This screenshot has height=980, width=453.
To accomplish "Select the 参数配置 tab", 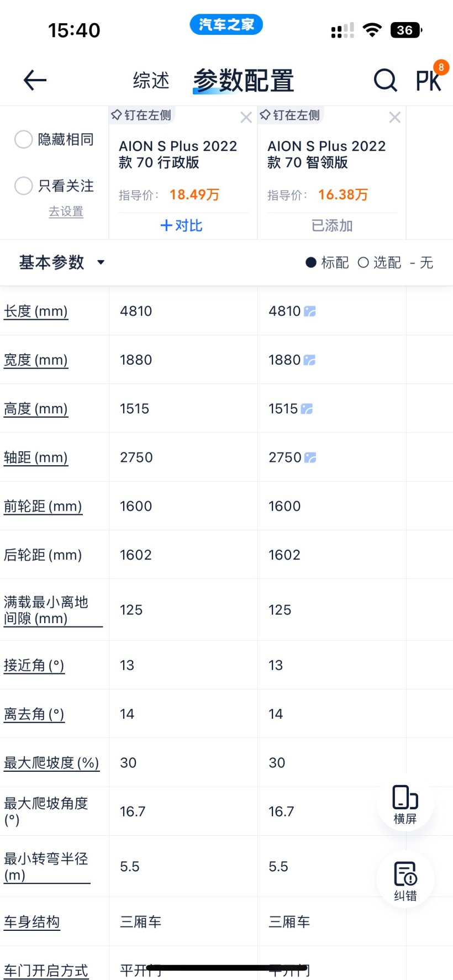I will tap(243, 81).
